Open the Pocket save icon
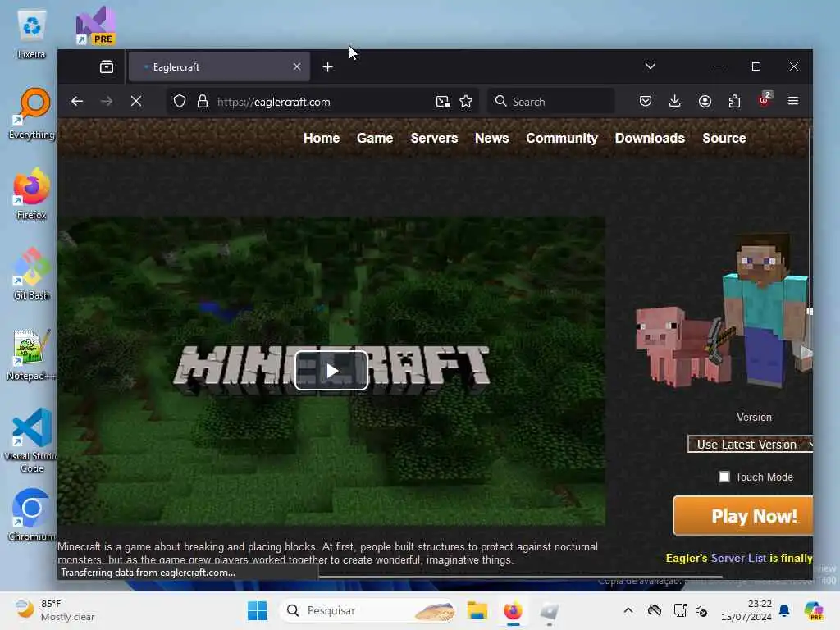 point(646,101)
